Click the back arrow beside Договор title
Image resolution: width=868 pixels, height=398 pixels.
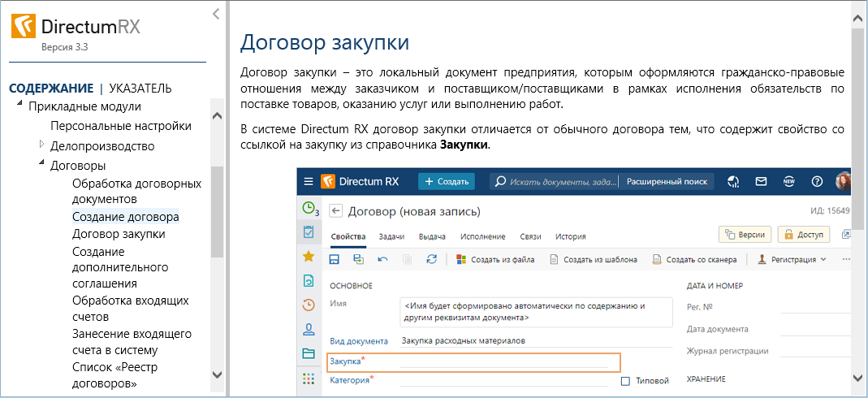[335, 212]
